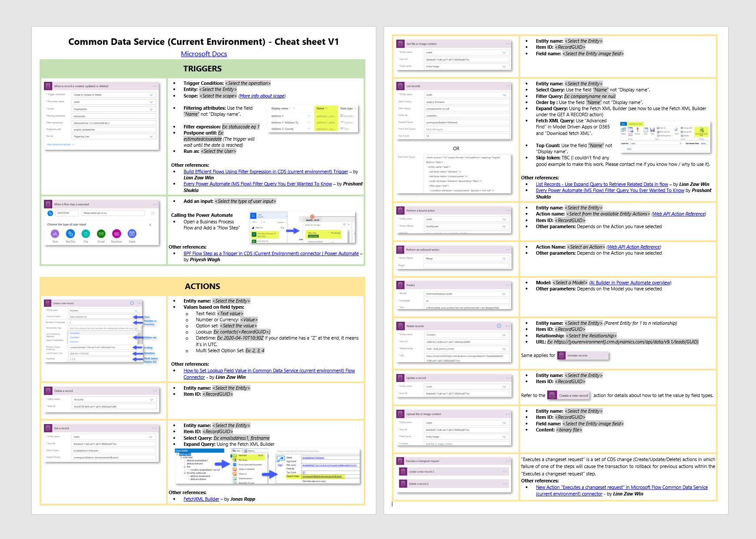
Task: Click the 'Upload file or image content' icon
Action: pos(401,414)
